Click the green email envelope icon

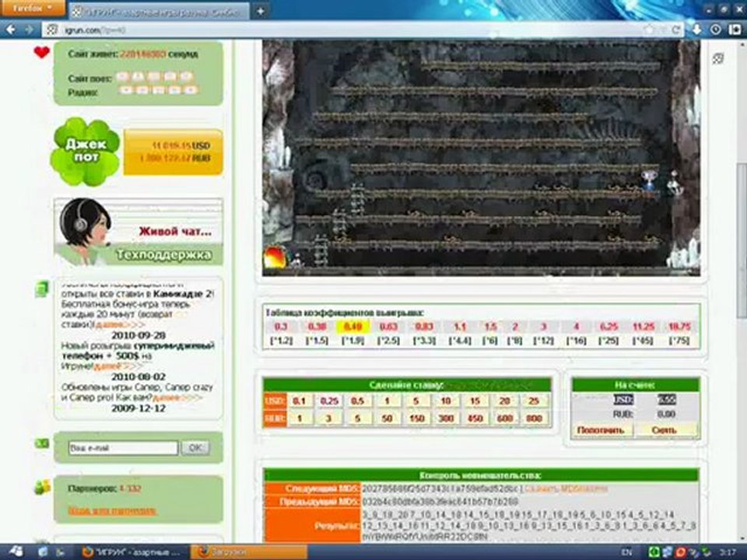click(42, 443)
